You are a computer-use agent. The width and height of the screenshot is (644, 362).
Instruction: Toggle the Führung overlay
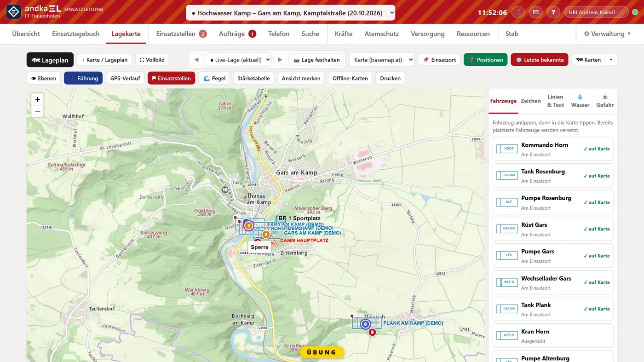pyautogui.click(x=83, y=78)
